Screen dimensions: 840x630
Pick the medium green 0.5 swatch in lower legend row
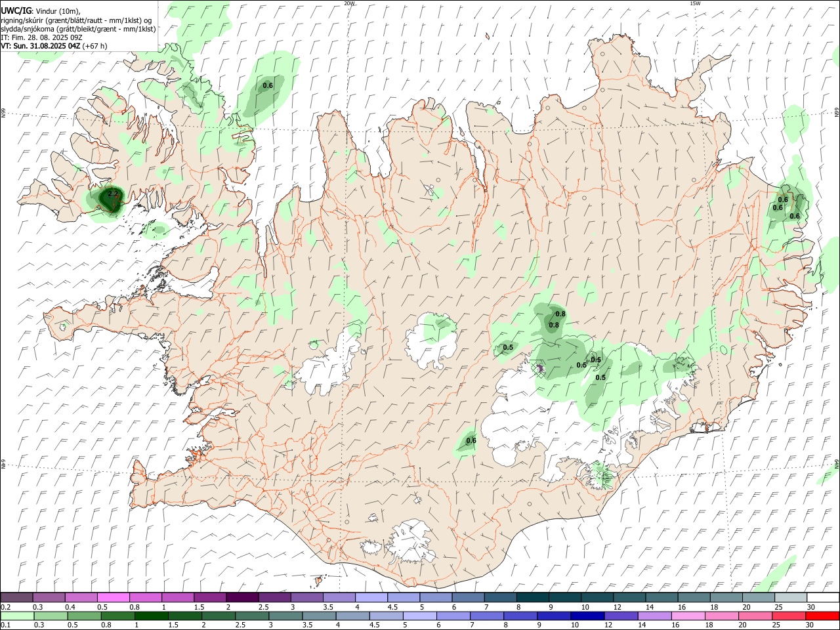coord(85,616)
